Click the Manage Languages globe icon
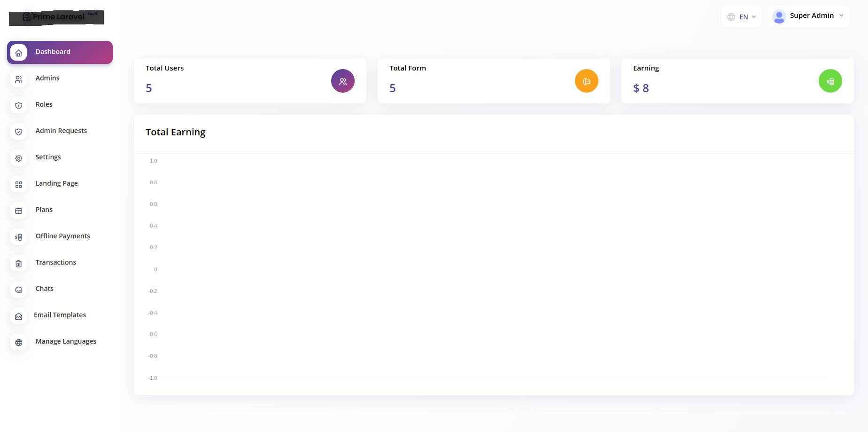 [19, 342]
